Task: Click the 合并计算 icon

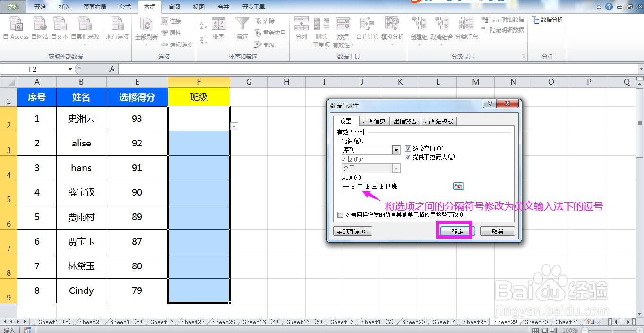Action: point(368,28)
